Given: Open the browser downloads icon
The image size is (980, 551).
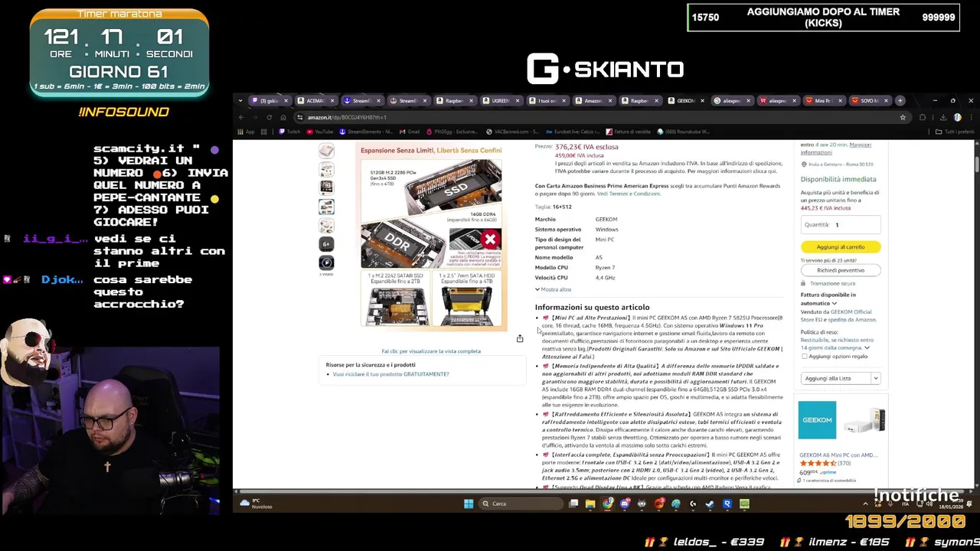Looking at the screenshot, I should pos(943,117).
